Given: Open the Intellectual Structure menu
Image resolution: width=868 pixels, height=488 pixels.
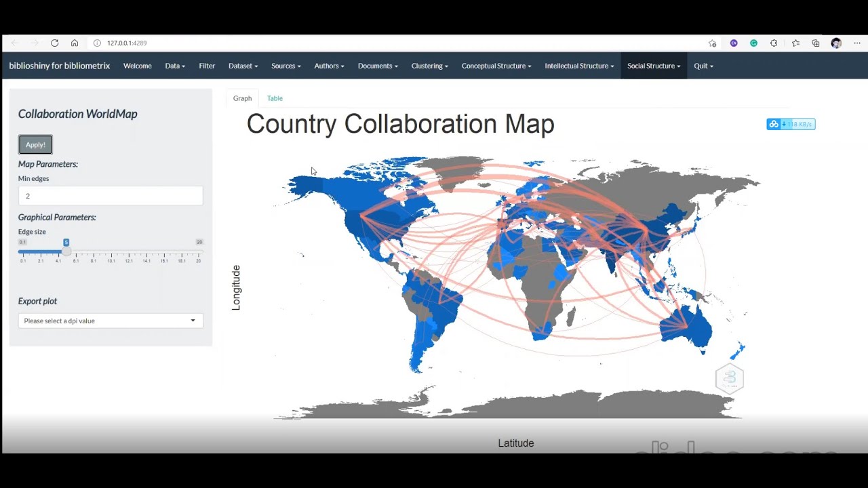Looking at the screenshot, I should [579, 66].
